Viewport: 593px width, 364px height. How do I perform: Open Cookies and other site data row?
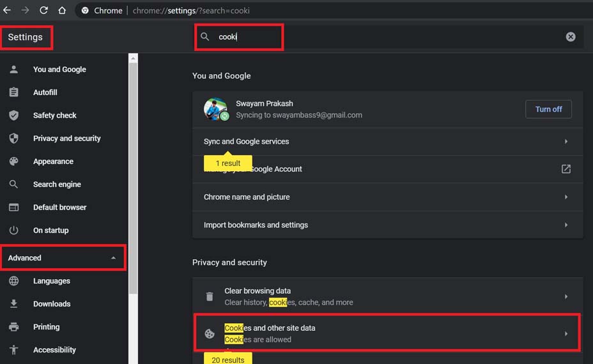[388, 333]
